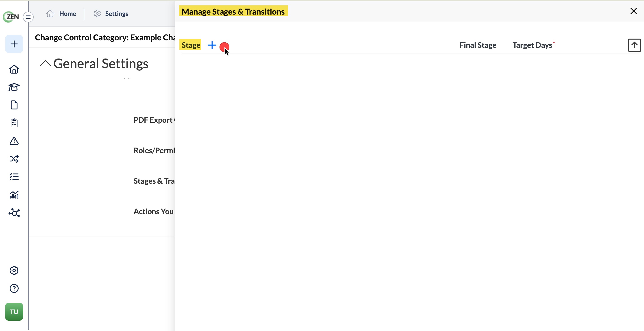Open the help question mark icon
Screen dimensions: 644x331
point(14,288)
